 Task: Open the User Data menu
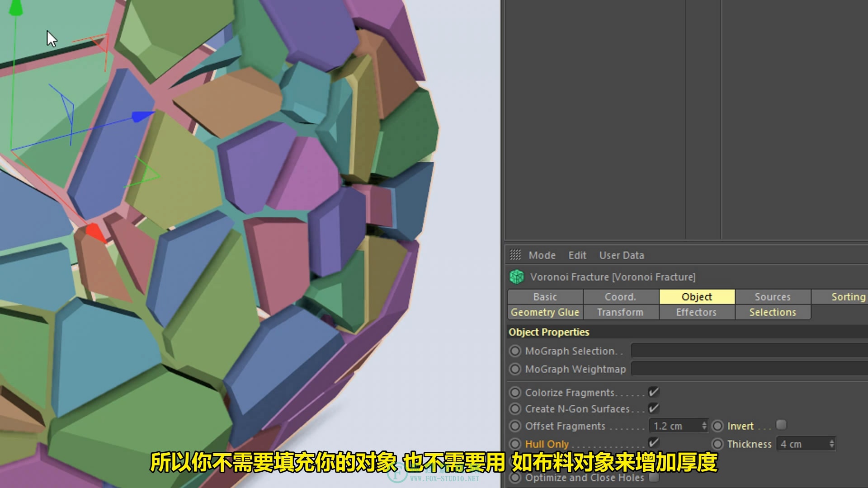pyautogui.click(x=622, y=255)
